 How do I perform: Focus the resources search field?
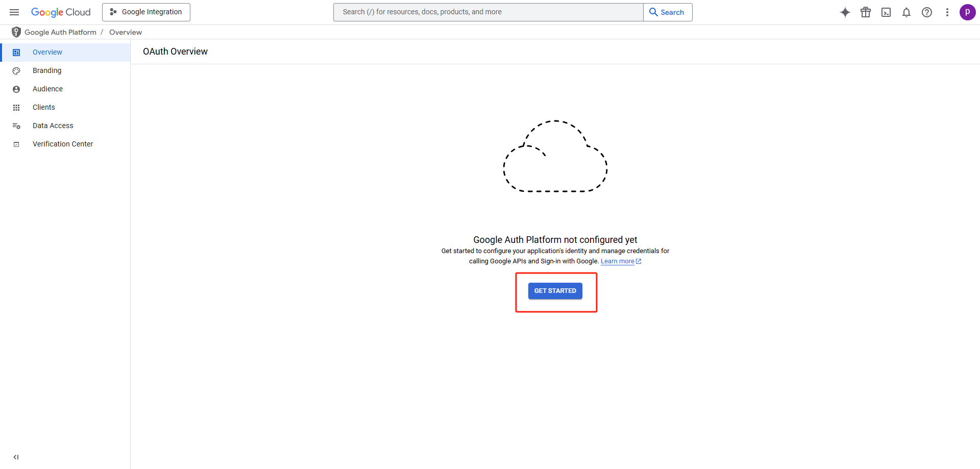[x=488, y=12]
